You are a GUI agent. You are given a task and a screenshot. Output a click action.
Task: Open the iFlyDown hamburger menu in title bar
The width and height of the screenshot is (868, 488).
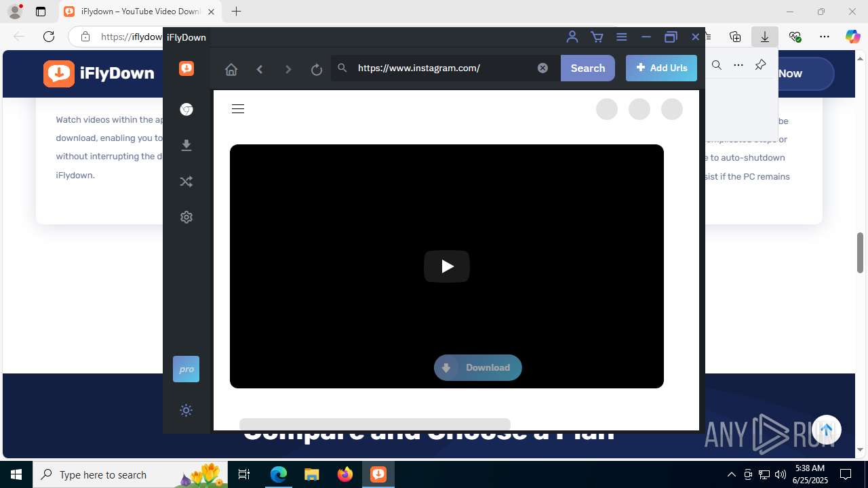pos(621,37)
